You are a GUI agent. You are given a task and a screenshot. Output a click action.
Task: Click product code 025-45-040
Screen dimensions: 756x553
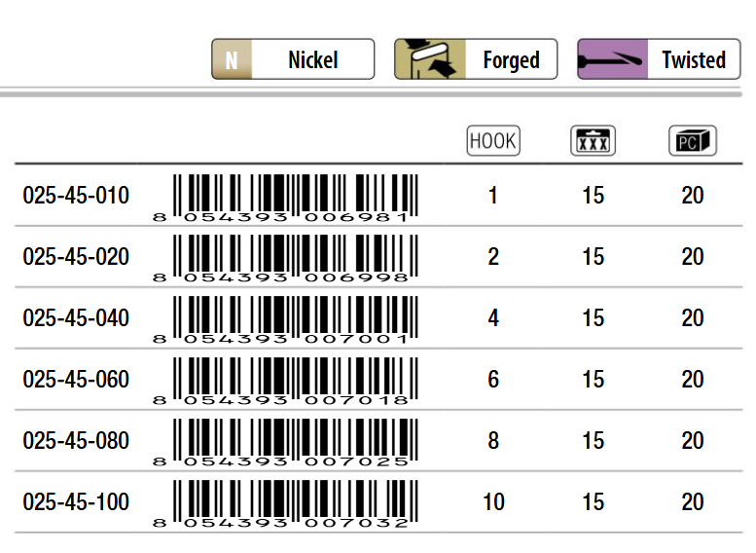[x=76, y=318]
